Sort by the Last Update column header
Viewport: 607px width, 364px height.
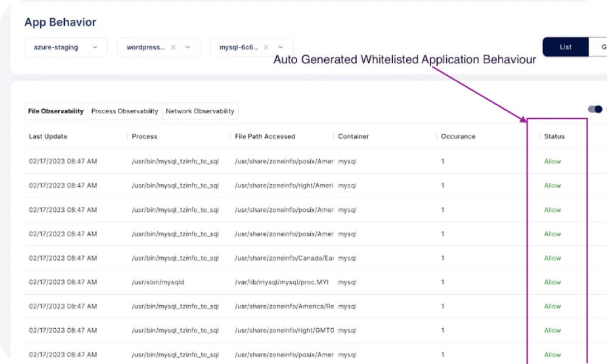tap(48, 136)
